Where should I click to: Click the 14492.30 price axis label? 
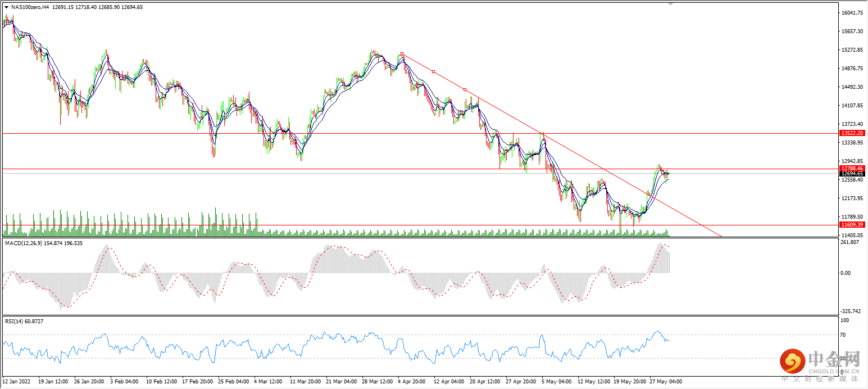pyautogui.click(x=853, y=87)
